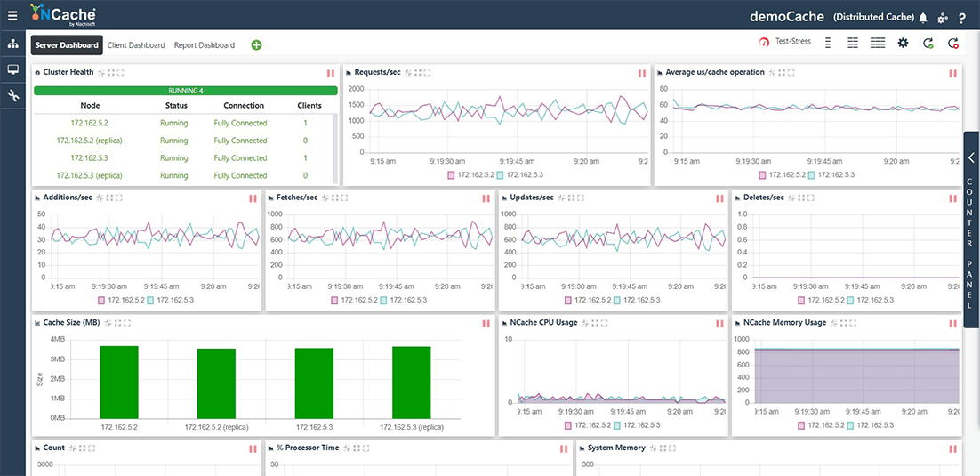Image resolution: width=980 pixels, height=476 pixels.
Task: Open dashboard settings gear in the toolbar
Action: point(903,43)
